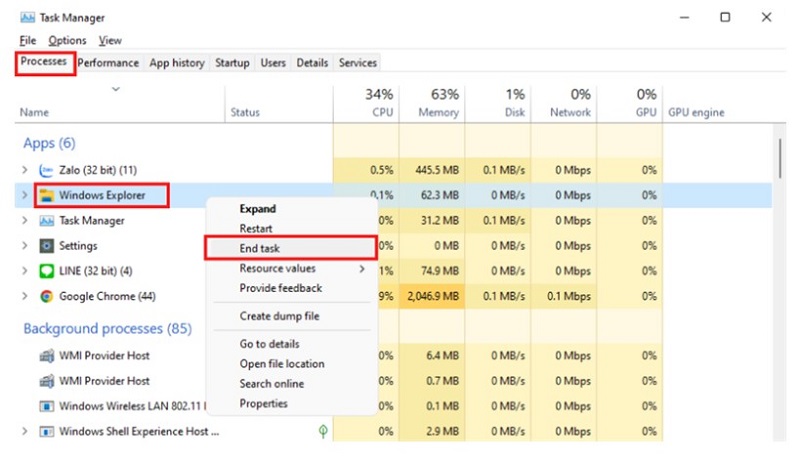Image resolution: width=800 pixels, height=459 pixels.
Task: Choose Expand in the context menu
Action: 258,209
